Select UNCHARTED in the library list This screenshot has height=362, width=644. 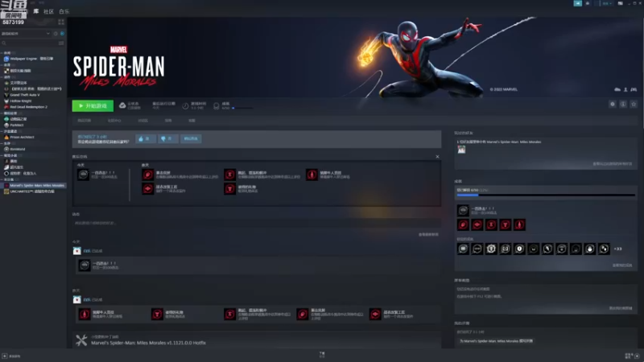[32, 191]
